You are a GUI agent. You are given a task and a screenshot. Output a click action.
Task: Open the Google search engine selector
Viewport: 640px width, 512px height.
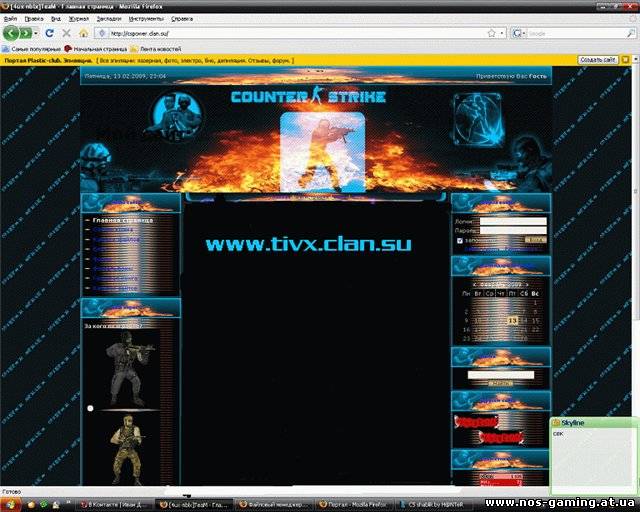(x=519, y=33)
